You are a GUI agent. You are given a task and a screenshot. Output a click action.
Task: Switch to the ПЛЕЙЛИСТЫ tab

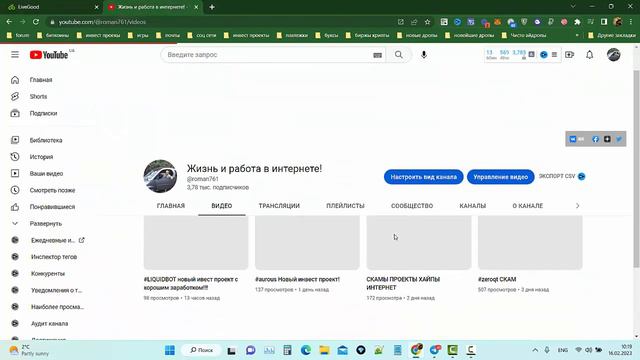(345, 206)
